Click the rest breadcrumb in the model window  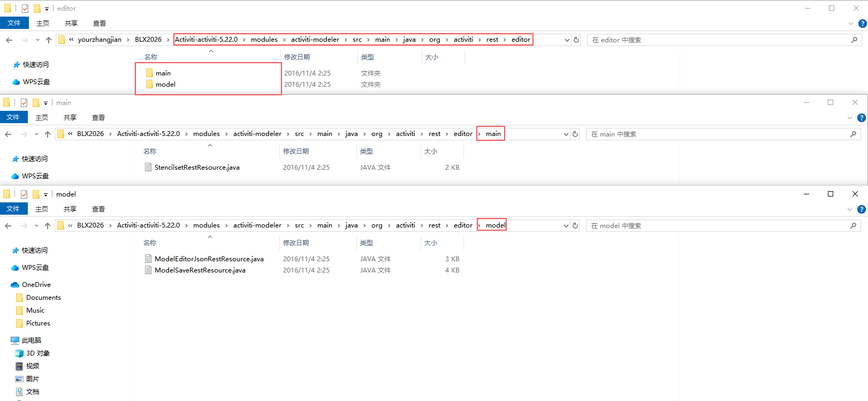click(435, 225)
